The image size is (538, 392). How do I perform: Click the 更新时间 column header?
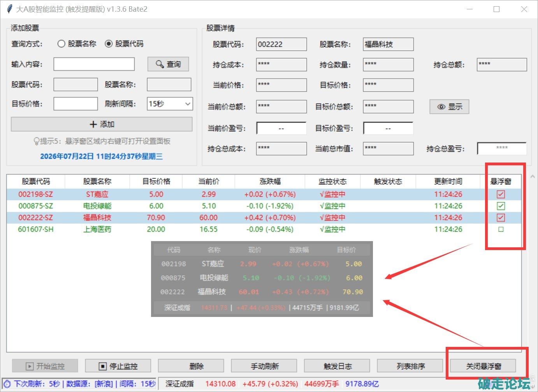(x=448, y=182)
